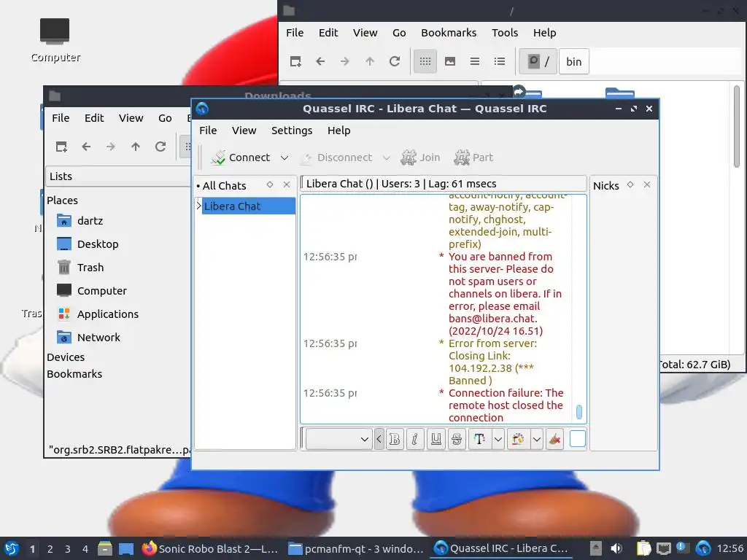Switch to workspace 3 in pager
This screenshot has width=747, height=560.
point(68,549)
